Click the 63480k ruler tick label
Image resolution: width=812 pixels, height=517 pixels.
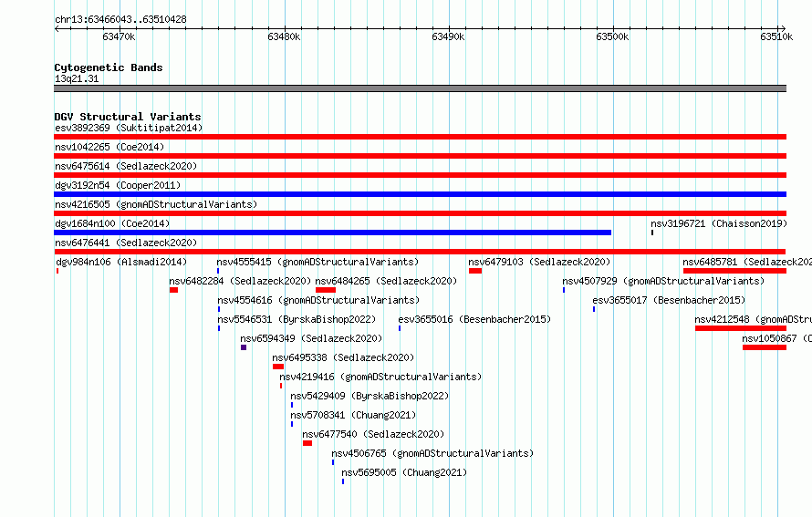(284, 36)
